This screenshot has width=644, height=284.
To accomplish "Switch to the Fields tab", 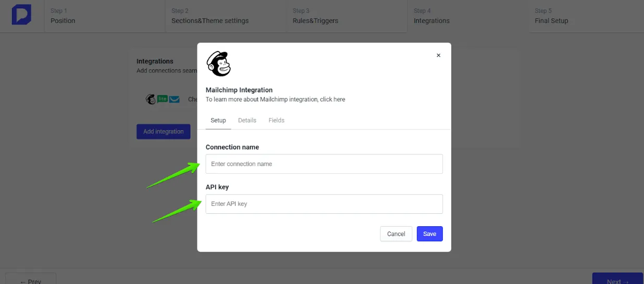I will coord(276,120).
